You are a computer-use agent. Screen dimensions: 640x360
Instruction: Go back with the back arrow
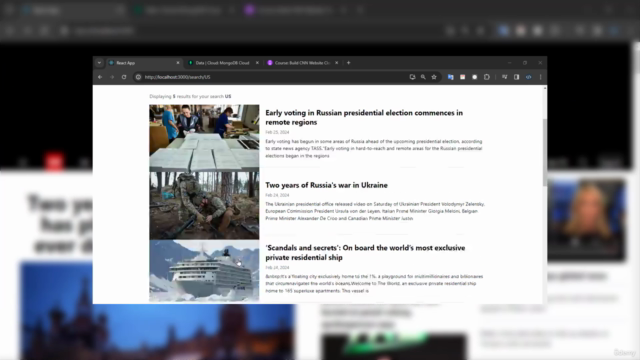(100, 77)
